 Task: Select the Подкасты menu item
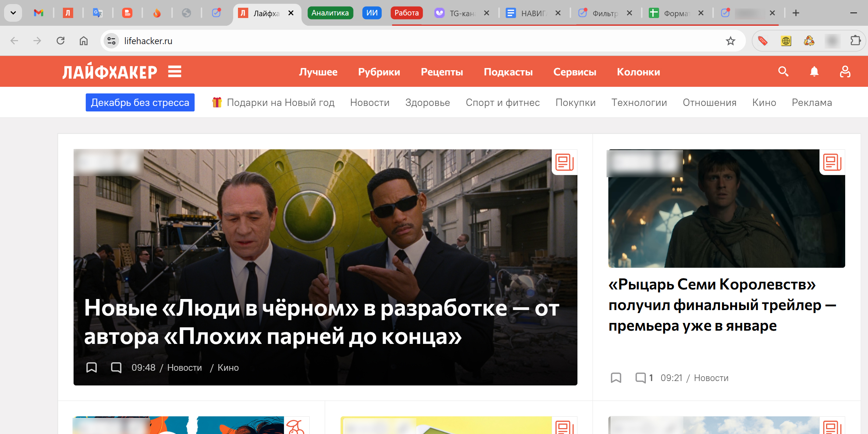[508, 72]
